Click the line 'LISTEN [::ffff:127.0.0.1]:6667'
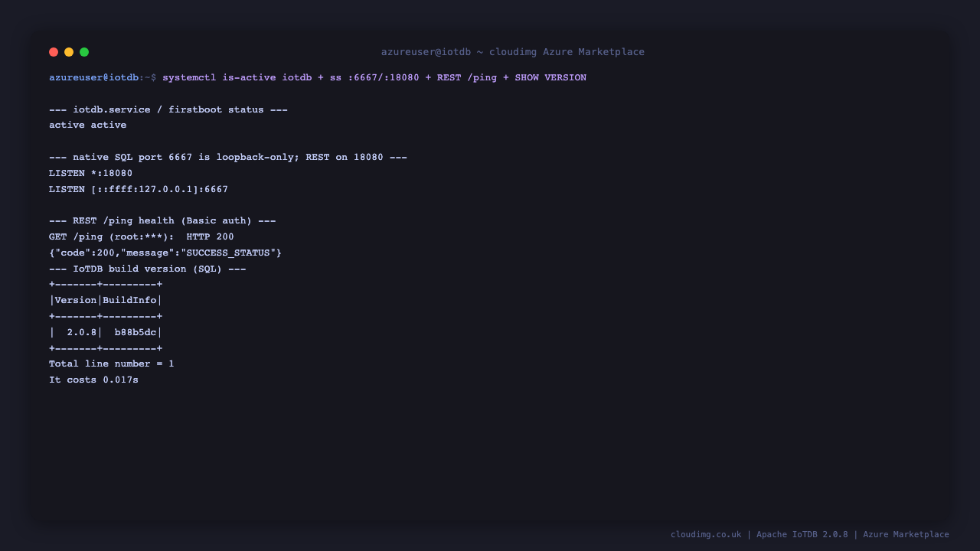This screenshot has height=551, width=980. [x=139, y=189]
